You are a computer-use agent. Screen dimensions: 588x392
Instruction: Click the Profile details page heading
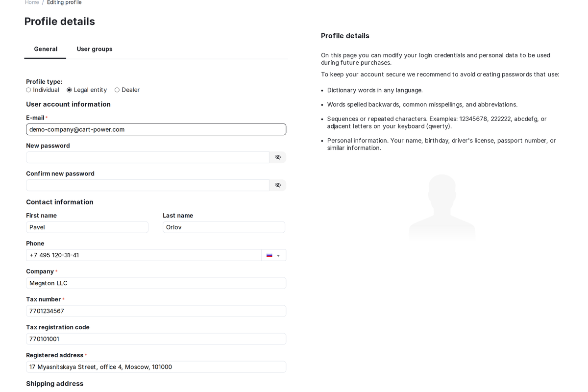60,22
